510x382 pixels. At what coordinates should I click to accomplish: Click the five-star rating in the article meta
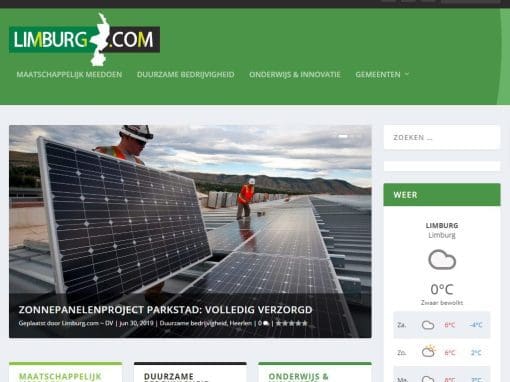click(291, 323)
